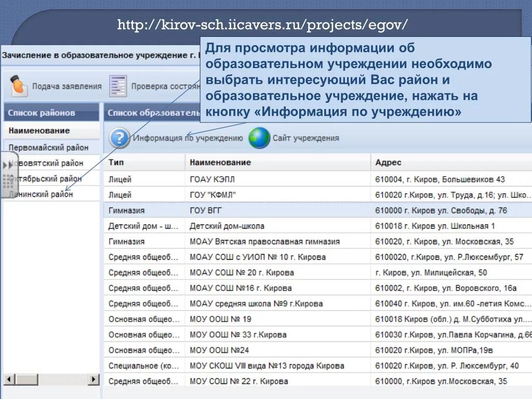Image resolution: width=532 pixels, height=399 pixels.
Task: Click the blue question mark help icon
Action: click(119, 138)
